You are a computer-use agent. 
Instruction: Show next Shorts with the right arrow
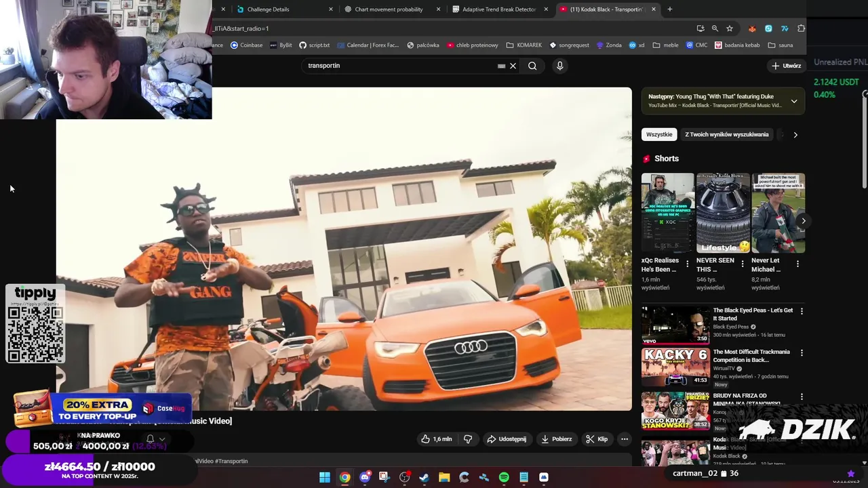pos(804,221)
